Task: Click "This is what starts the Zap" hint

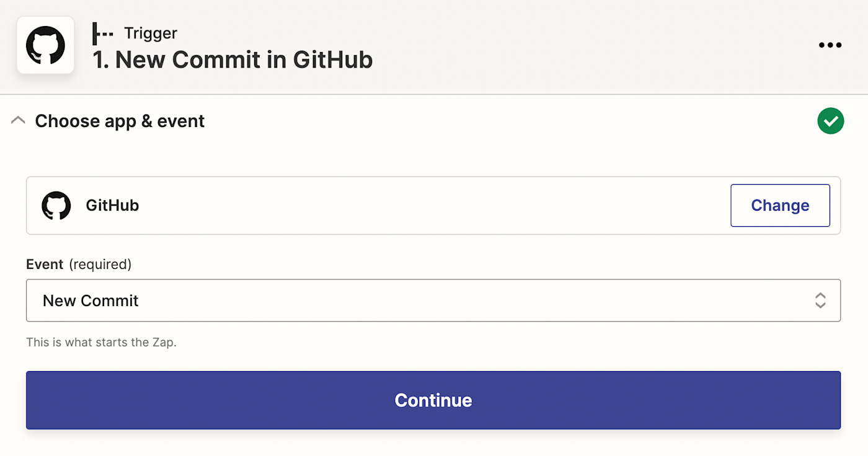Action: 101,342
